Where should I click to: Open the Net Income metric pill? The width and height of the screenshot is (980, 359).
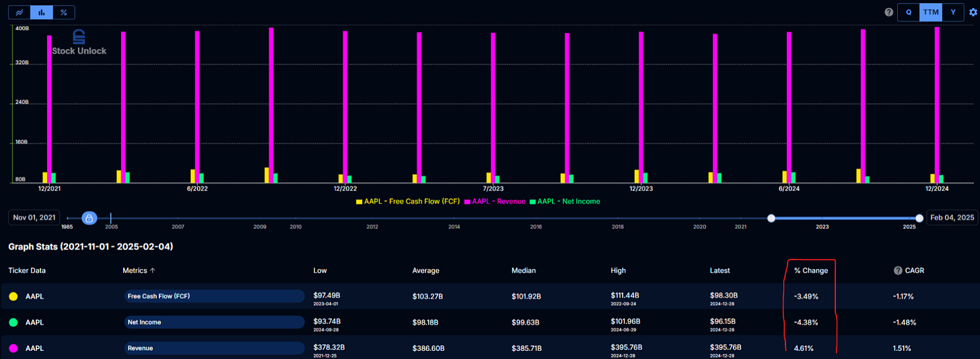click(215, 322)
